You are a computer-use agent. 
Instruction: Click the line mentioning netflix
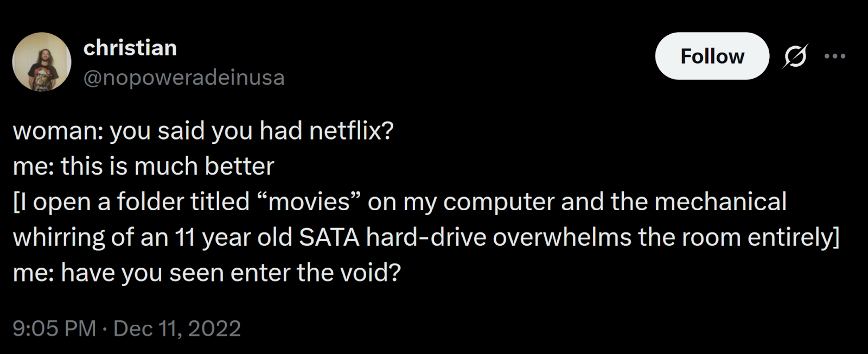[x=205, y=130]
